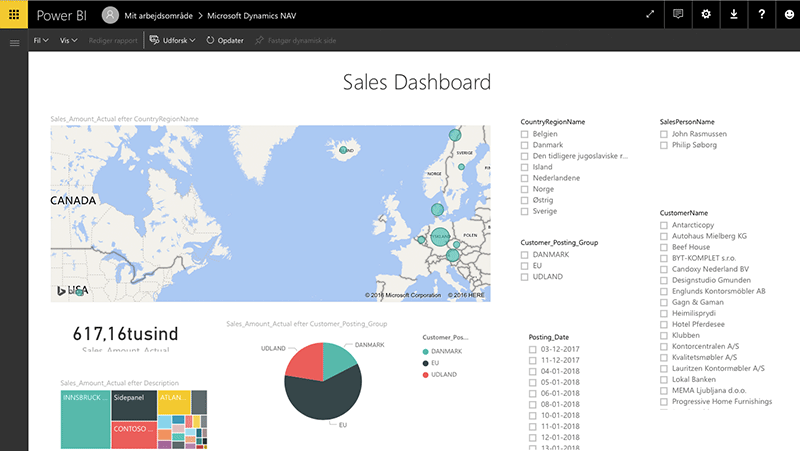Image resolution: width=800 pixels, height=451 pixels.
Task: Click Rediger rapport in the toolbar
Action: [x=113, y=40]
